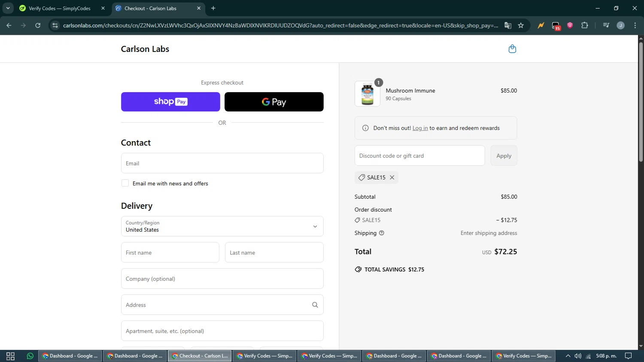
Task: Click the orange extension icon in toolbar
Action: pos(541,25)
